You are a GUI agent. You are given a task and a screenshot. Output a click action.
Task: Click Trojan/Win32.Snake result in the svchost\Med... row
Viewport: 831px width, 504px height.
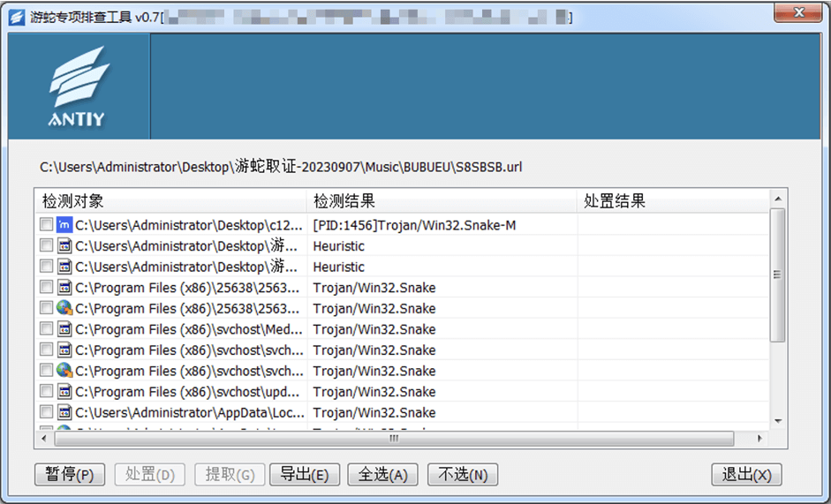(x=374, y=329)
